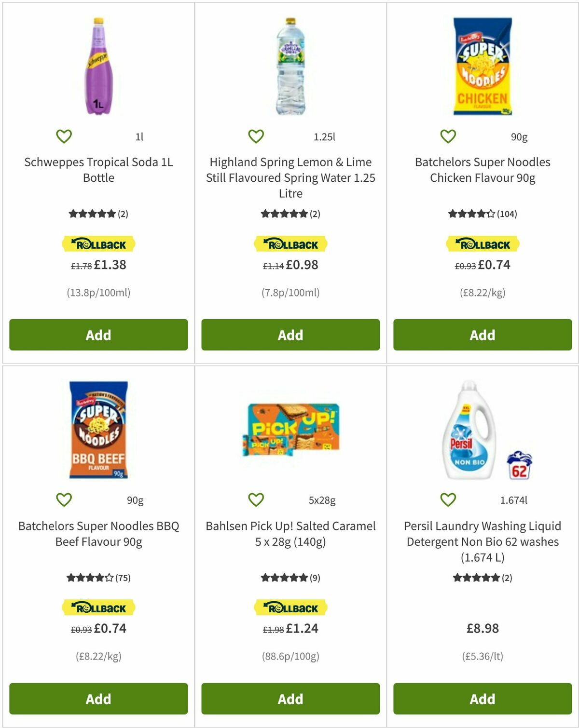The width and height of the screenshot is (579, 728).
Task: Click the Rollback badge on Schweppes Tropical Soda
Action: [98, 244]
